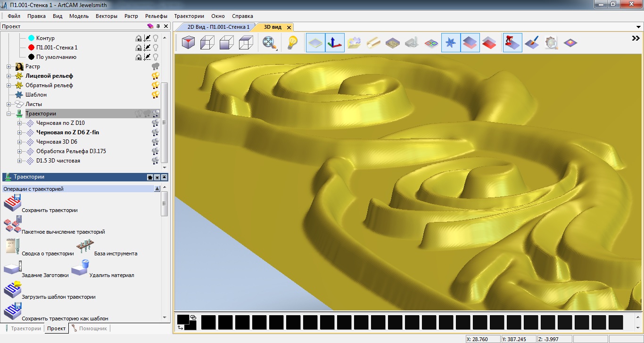Collapse the Операции с траекторией section
The width and height of the screenshot is (644, 343).
tap(157, 189)
